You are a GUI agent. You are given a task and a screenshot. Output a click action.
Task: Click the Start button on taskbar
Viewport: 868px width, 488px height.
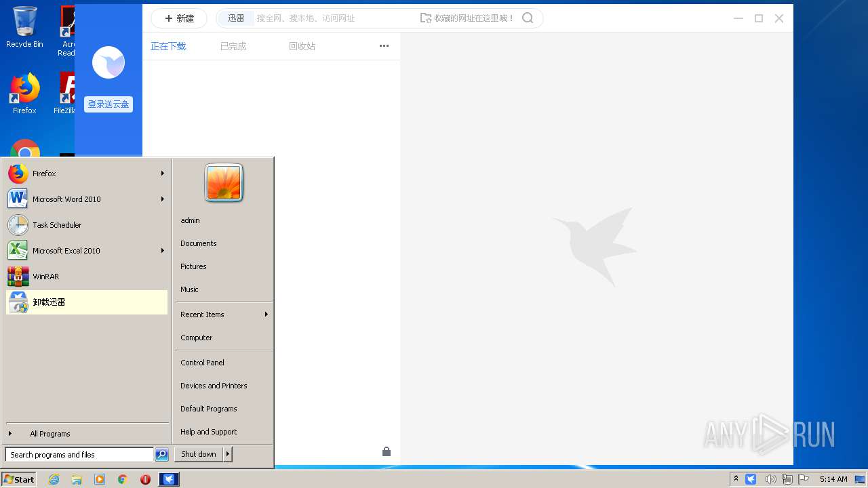click(x=19, y=479)
